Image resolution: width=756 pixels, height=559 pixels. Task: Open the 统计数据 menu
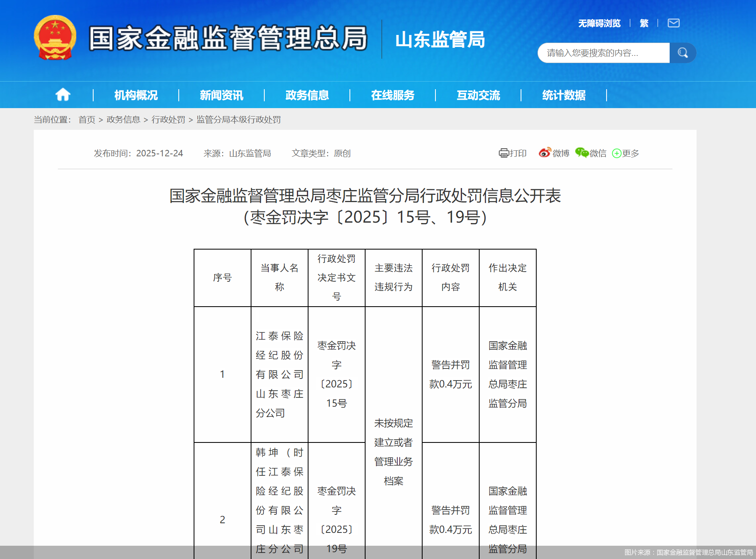tap(563, 95)
